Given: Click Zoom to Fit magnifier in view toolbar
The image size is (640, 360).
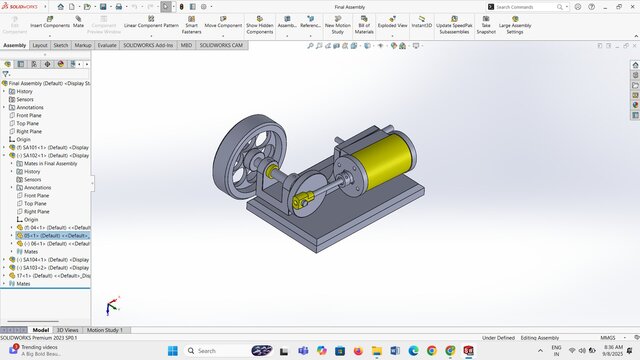Looking at the screenshot, I should pyautogui.click(x=310, y=46).
